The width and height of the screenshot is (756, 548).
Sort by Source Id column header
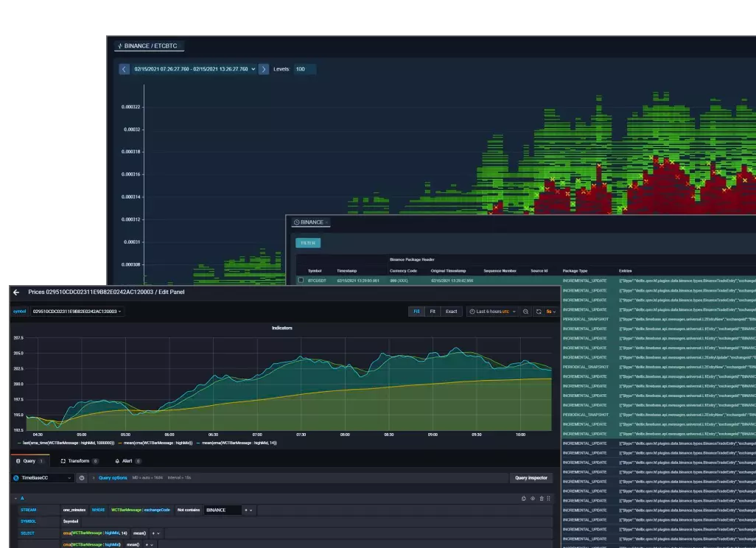pos(539,271)
